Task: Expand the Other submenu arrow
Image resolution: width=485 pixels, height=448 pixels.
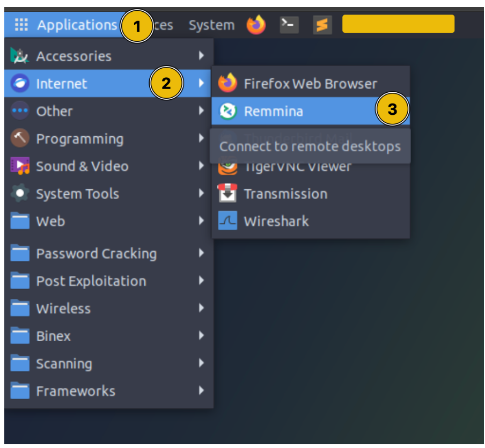Action: click(x=201, y=111)
